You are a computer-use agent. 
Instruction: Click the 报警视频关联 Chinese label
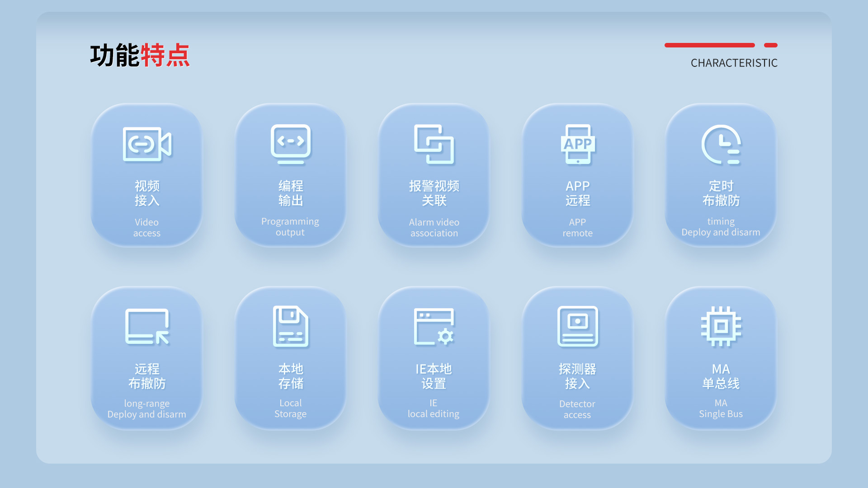[434, 193]
